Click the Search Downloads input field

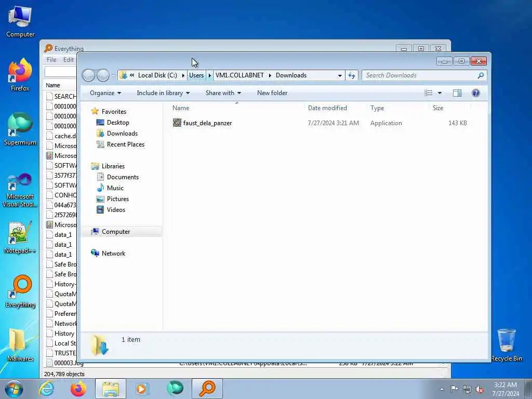click(x=419, y=75)
